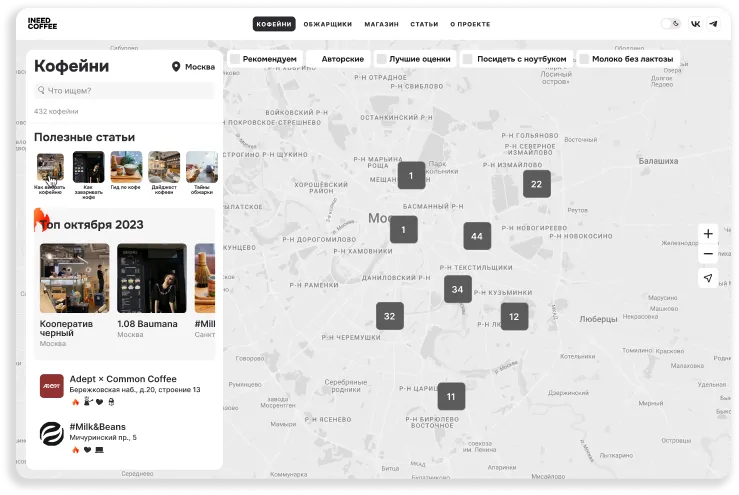Open the map cluster marker 11
739x495 pixels.
[451, 397]
